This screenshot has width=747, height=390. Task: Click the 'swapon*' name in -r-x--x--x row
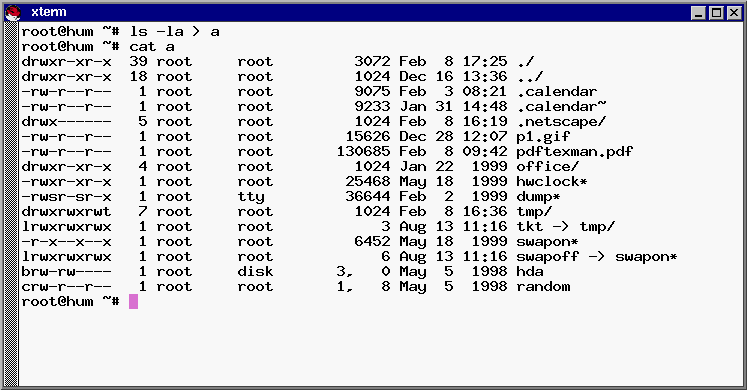pos(548,242)
